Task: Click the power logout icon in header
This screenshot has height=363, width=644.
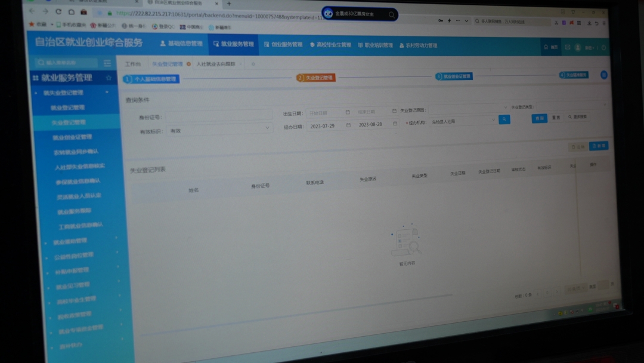Action: pos(603,48)
